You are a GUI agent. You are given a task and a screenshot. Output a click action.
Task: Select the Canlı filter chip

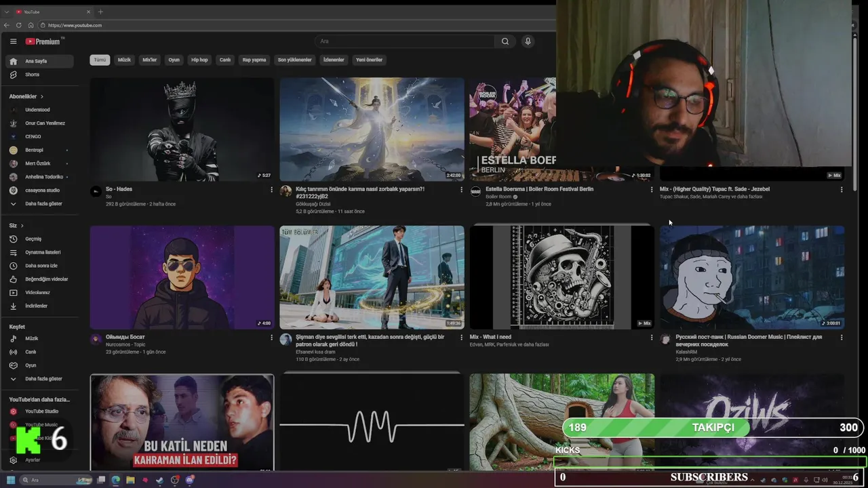tap(225, 60)
